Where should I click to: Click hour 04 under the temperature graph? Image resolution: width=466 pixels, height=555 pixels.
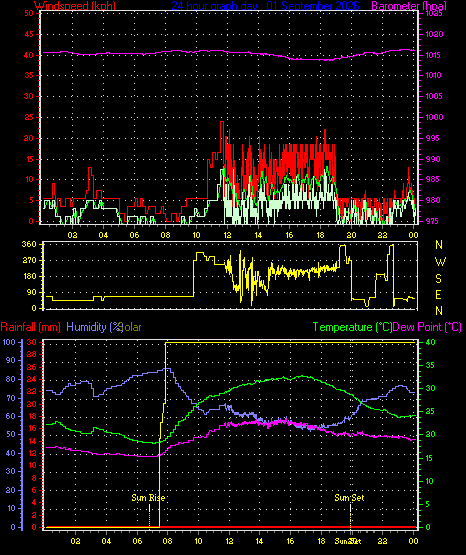pyautogui.click(x=106, y=541)
